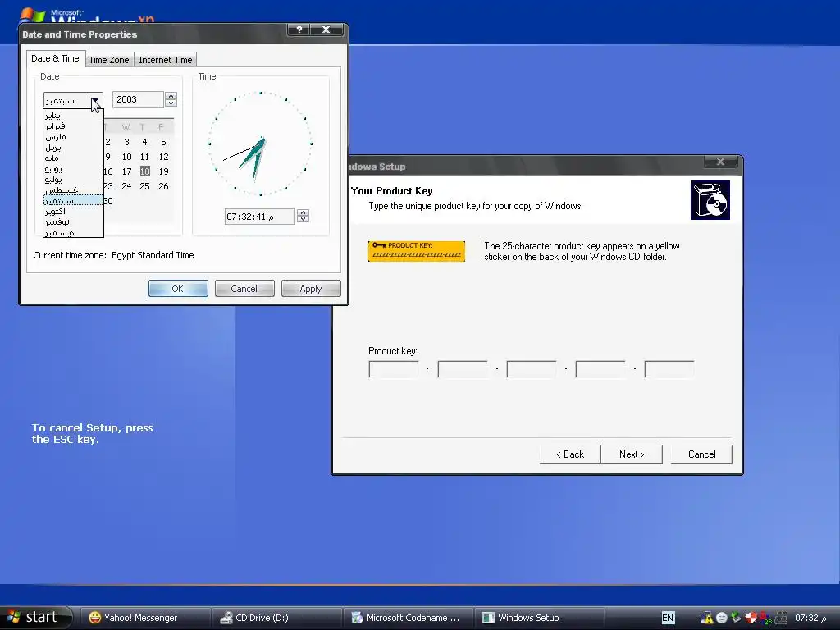Viewport: 840px width, 630px height.
Task: Click the red tray icon with 28 badge
Action: click(x=765, y=619)
